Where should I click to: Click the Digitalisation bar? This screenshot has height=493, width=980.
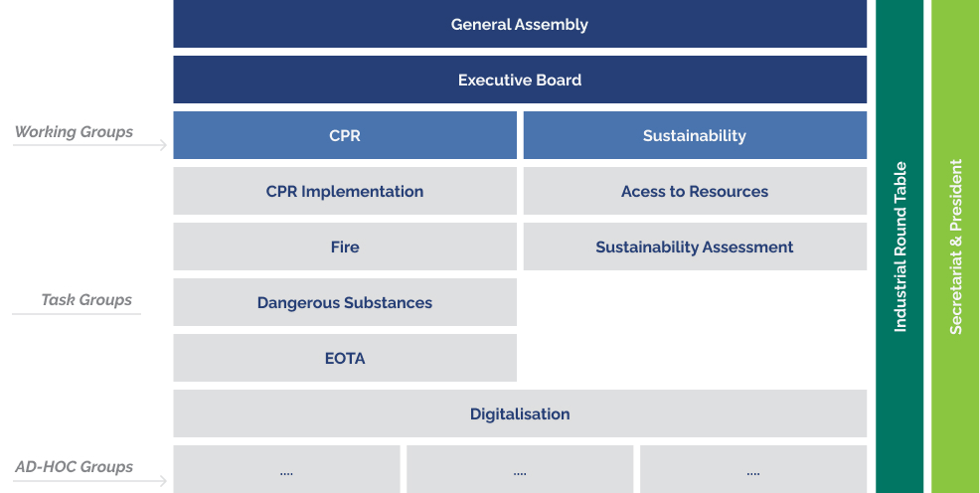click(x=519, y=413)
